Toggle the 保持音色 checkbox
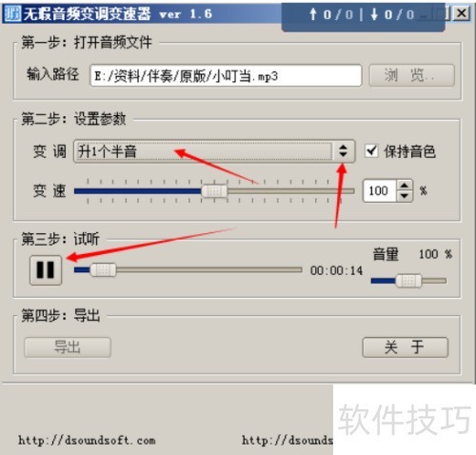The image size is (476, 455). point(371,150)
